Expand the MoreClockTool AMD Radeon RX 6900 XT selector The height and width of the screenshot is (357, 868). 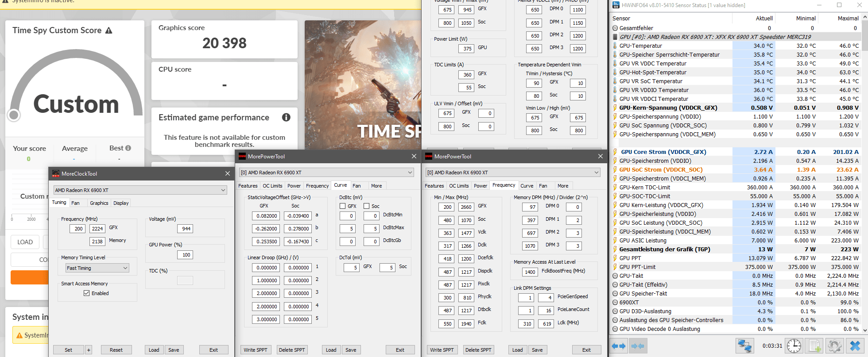click(x=140, y=190)
